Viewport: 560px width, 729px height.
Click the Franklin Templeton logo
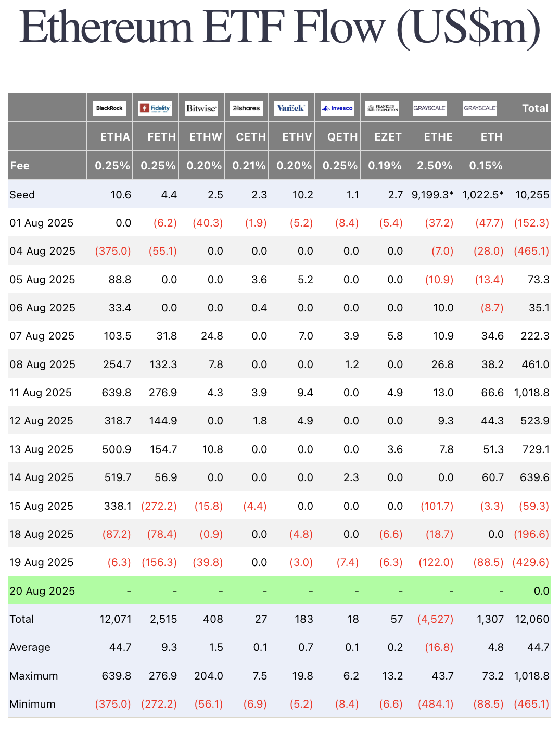(383, 108)
